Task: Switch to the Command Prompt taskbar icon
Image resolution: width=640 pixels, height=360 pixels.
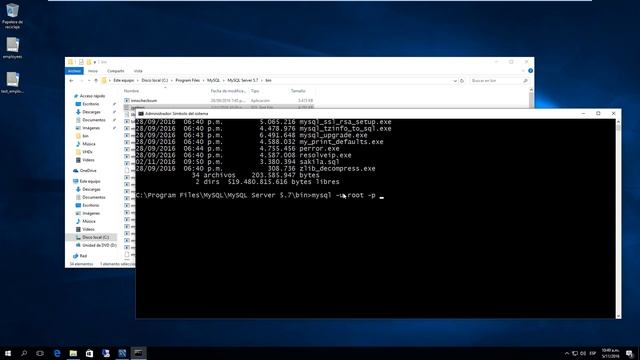Action: click(x=138, y=353)
